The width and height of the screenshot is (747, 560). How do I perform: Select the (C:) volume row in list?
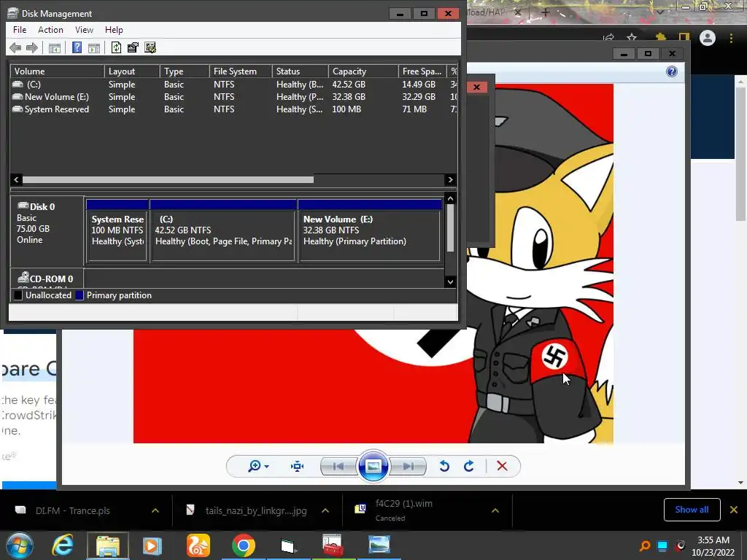(x=233, y=85)
